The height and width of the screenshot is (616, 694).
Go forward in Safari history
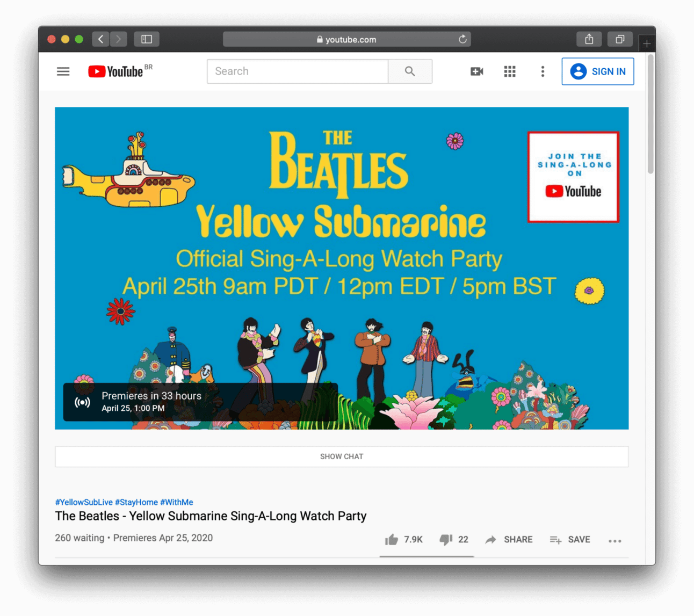pos(119,39)
